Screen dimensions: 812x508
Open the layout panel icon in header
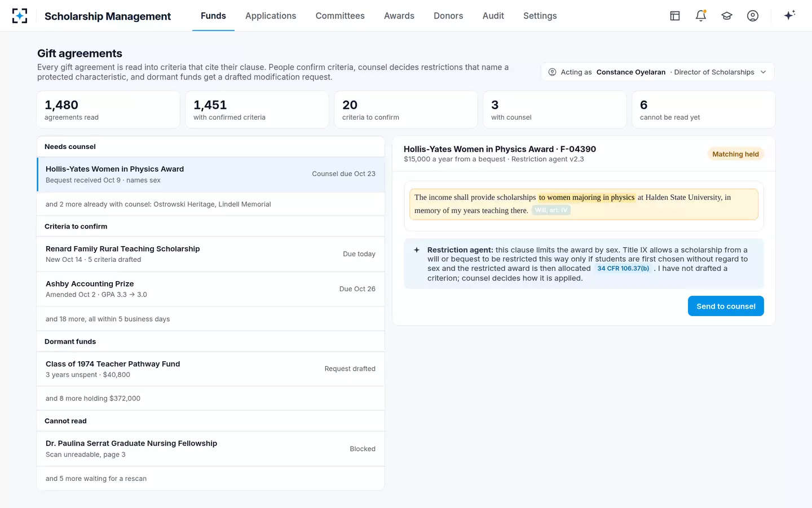pyautogui.click(x=675, y=16)
